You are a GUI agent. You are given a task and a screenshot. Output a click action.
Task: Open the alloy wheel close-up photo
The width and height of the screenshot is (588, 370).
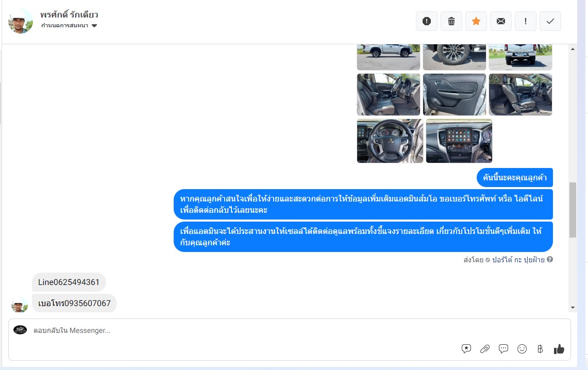pyautogui.click(x=455, y=57)
